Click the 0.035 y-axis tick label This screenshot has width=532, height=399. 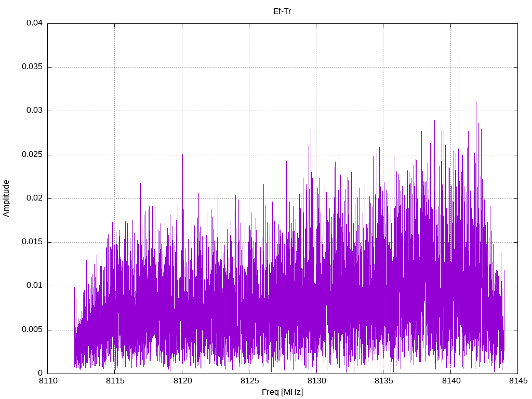point(32,67)
